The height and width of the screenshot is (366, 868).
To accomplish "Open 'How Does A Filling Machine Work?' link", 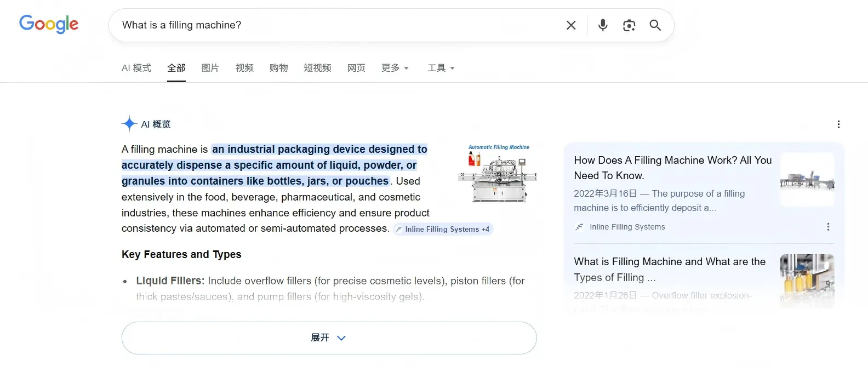I will click(673, 168).
